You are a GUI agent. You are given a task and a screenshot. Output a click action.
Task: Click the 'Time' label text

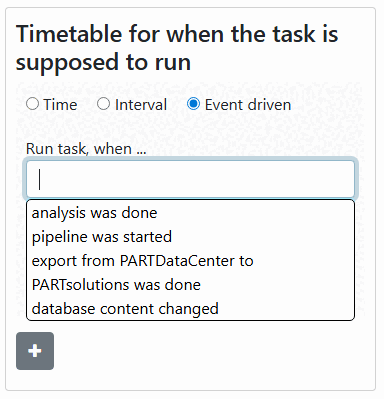pyautogui.click(x=60, y=105)
